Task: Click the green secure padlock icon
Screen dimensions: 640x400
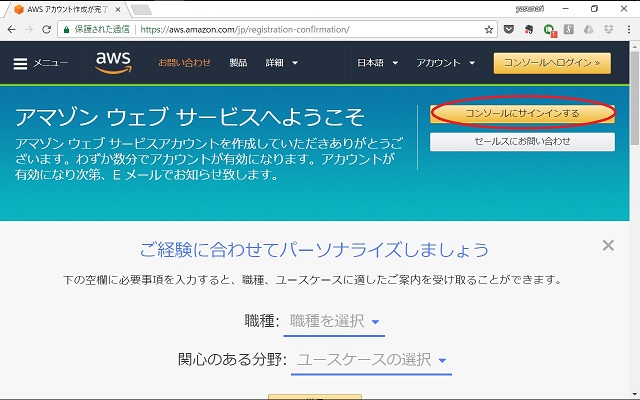Action: [67, 29]
